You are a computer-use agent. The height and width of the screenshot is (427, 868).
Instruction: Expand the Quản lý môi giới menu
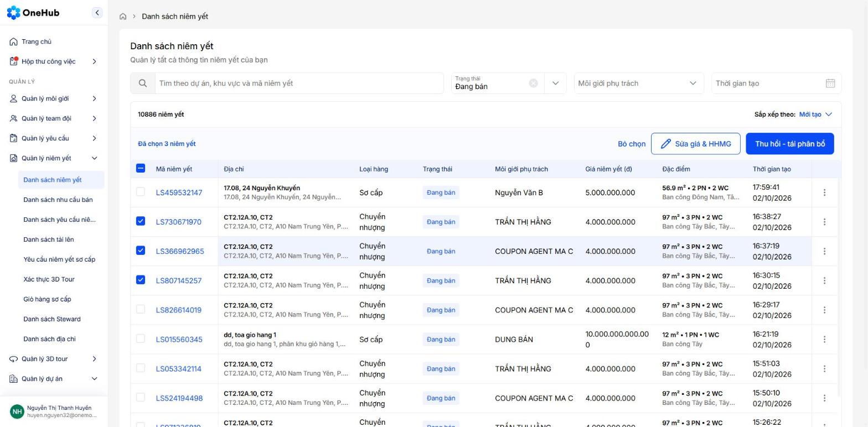[x=54, y=98]
